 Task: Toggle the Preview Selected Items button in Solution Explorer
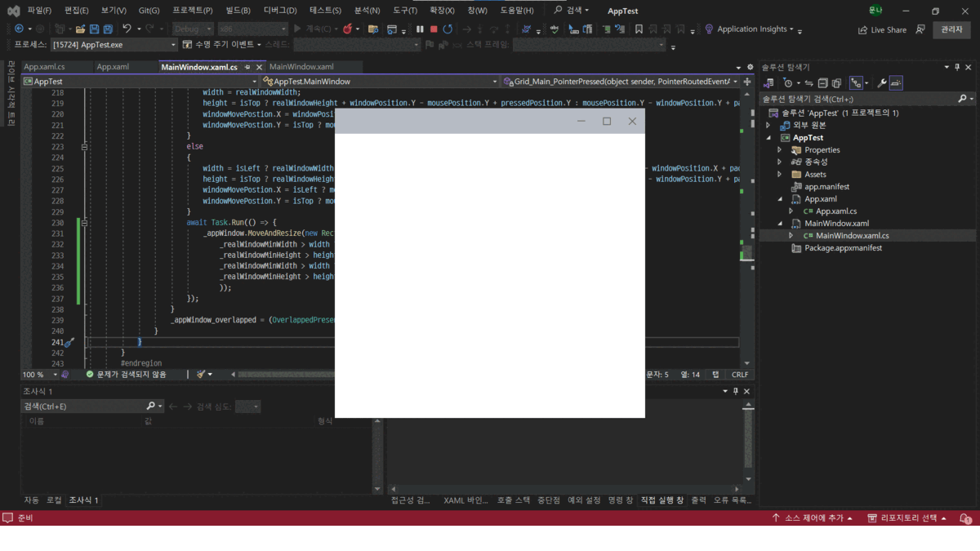click(x=896, y=83)
